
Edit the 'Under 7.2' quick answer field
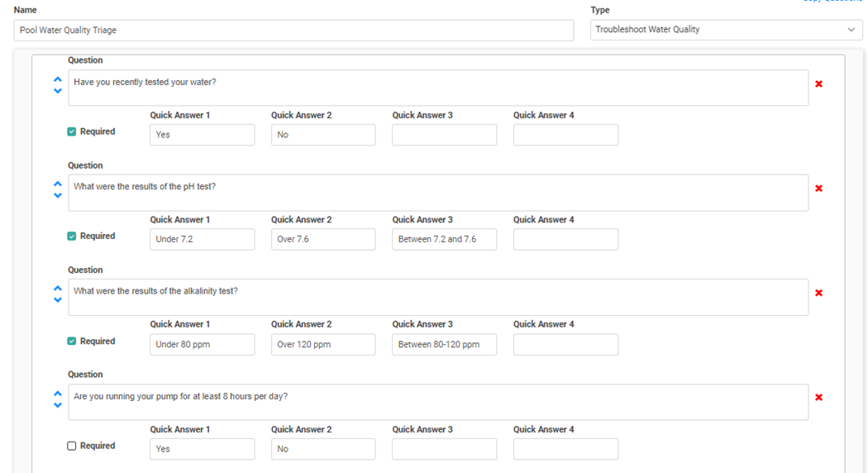coord(202,240)
